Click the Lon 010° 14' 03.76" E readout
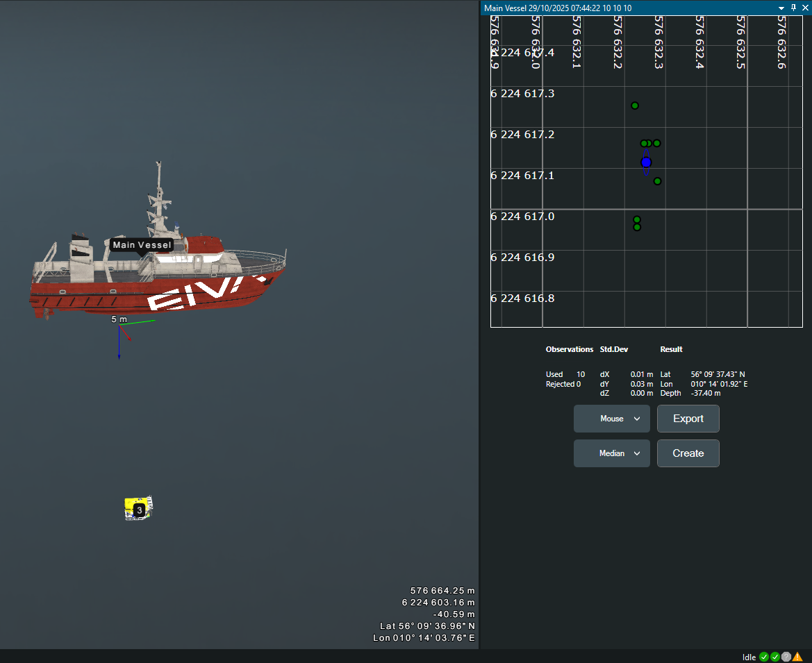The image size is (812, 663). pyautogui.click(x=424, y=638)
